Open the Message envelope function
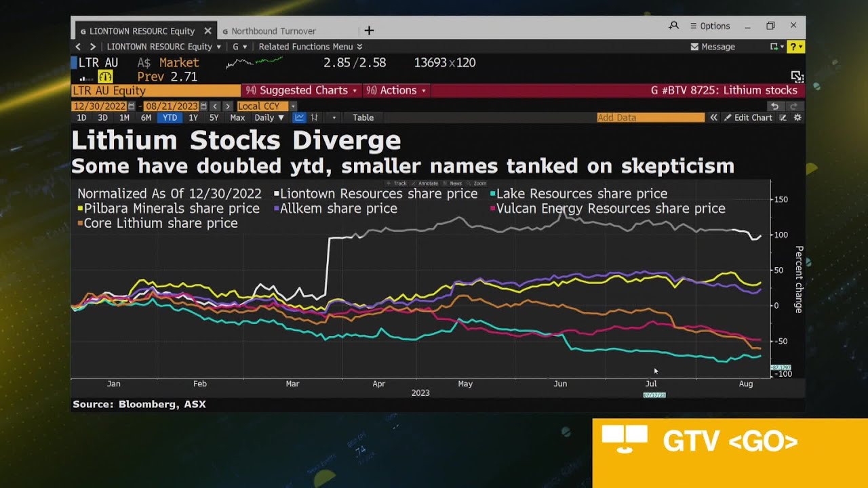Screen dimensions: 868x488 point(713,47)
